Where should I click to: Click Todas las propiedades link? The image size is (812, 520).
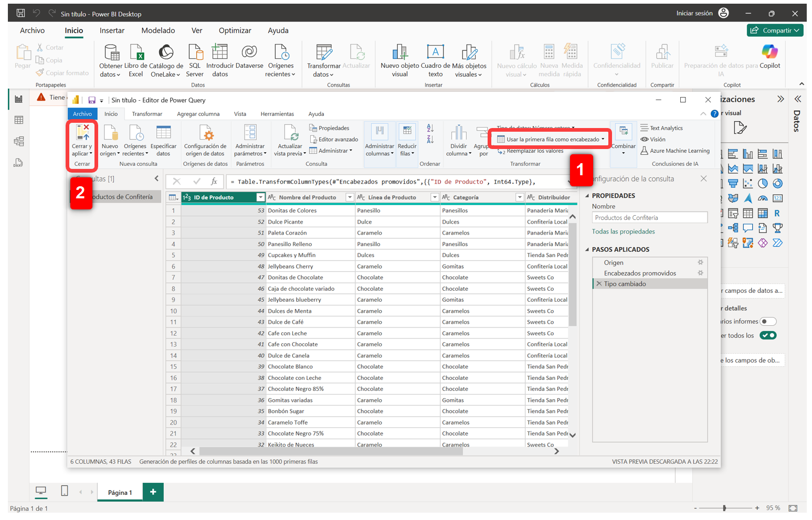click(x=623, y=231)
